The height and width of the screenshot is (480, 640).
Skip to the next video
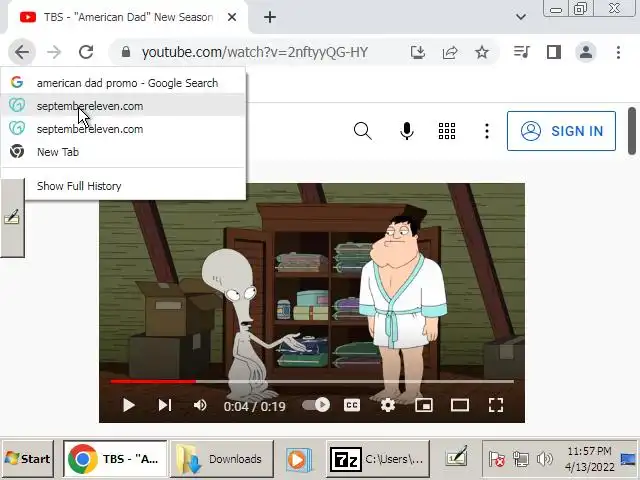[164, 405]
